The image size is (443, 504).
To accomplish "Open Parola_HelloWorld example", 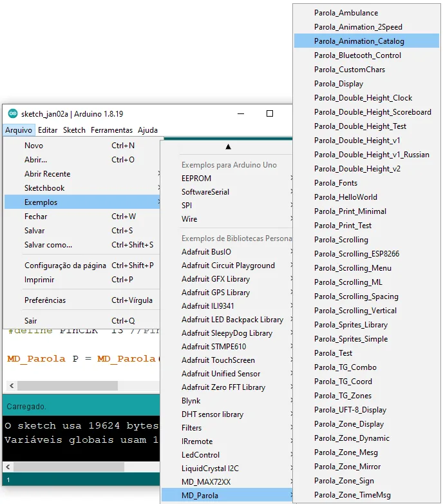I will tap(366, 197).
